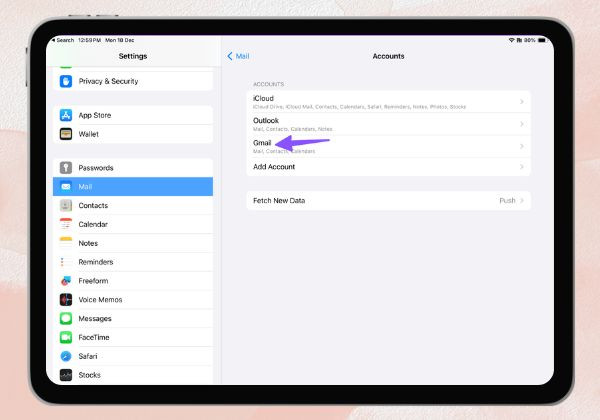Go back to Mail settings

[238, 56]
